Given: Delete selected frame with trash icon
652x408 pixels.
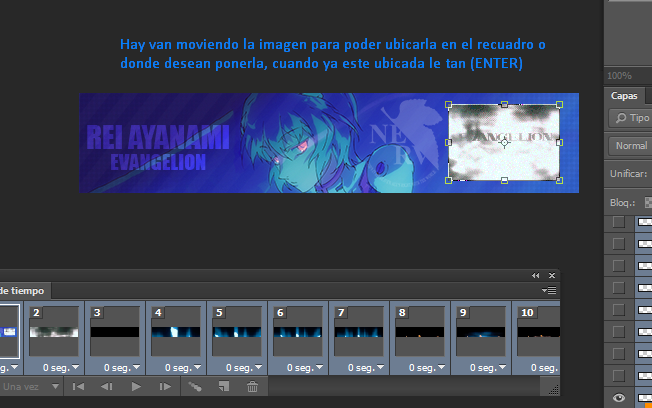Looking at the screenshot, I should [252, 387].
